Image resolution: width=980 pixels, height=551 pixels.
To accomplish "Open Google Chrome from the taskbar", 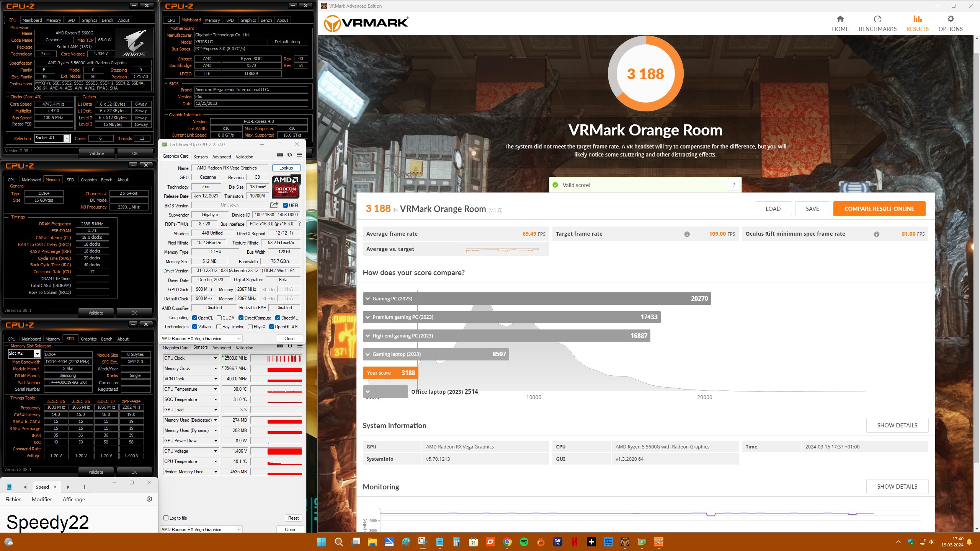I will 507,542.
